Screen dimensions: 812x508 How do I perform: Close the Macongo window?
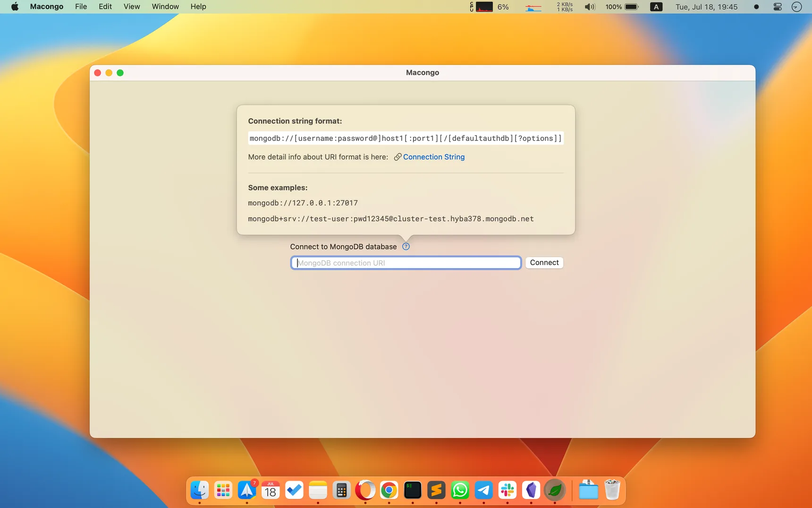pos(98,73)
